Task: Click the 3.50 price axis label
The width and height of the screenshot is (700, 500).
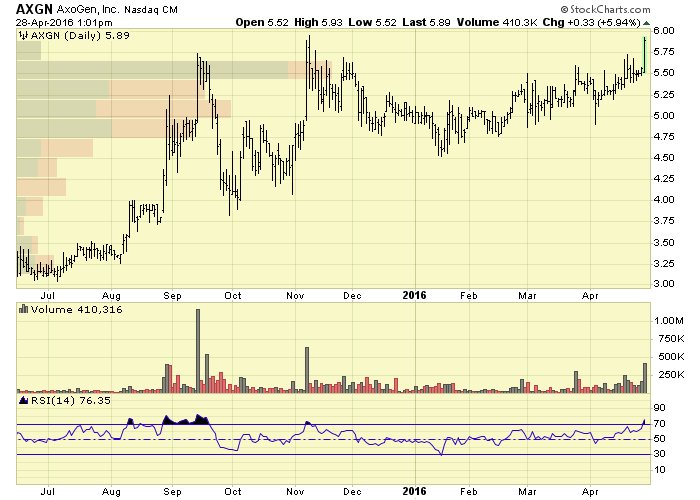Action: click(x=664, y=242)
